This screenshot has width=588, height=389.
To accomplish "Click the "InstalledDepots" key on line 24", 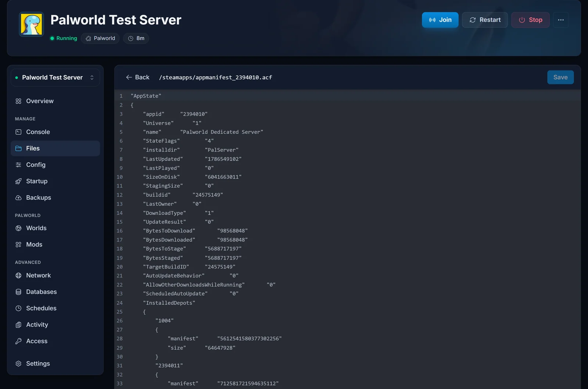I will (169, 303).
